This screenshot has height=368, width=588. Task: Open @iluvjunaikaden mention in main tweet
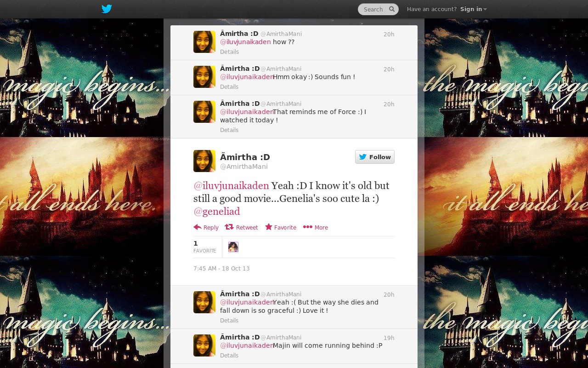[231, 185]
